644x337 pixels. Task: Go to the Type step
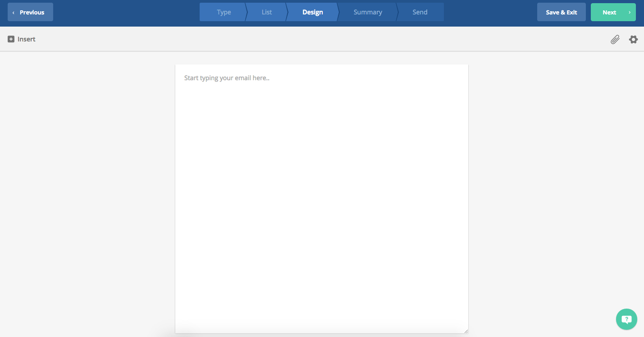(224, 12)
